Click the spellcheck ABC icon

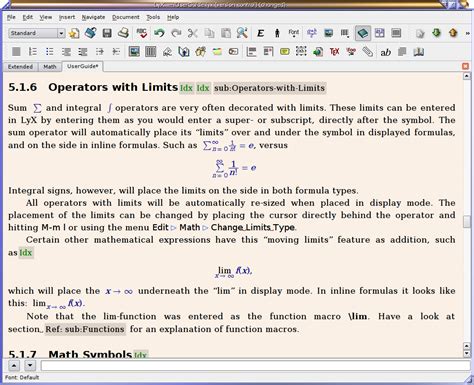pyautogui.click(x=142, y=33)
